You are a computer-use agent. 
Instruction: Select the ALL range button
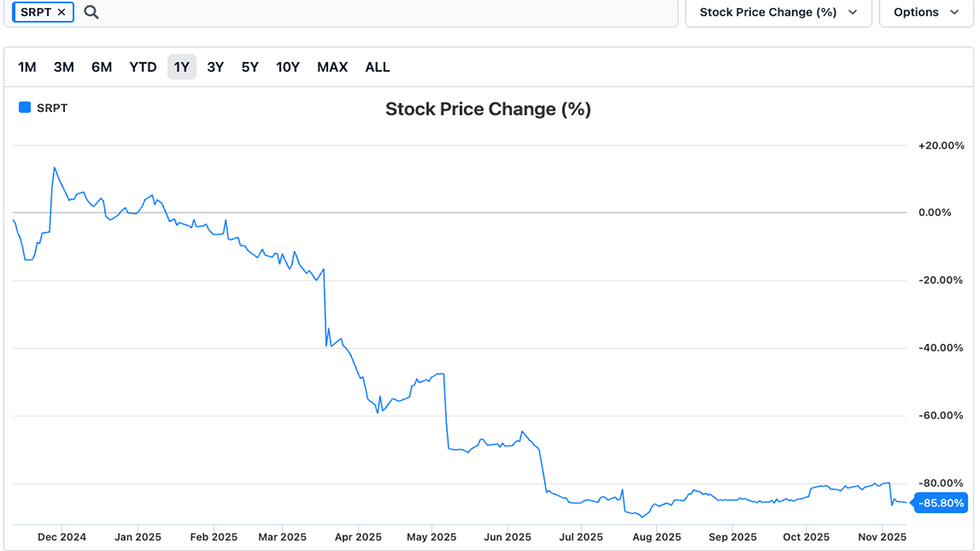click(x=377, y=67)
